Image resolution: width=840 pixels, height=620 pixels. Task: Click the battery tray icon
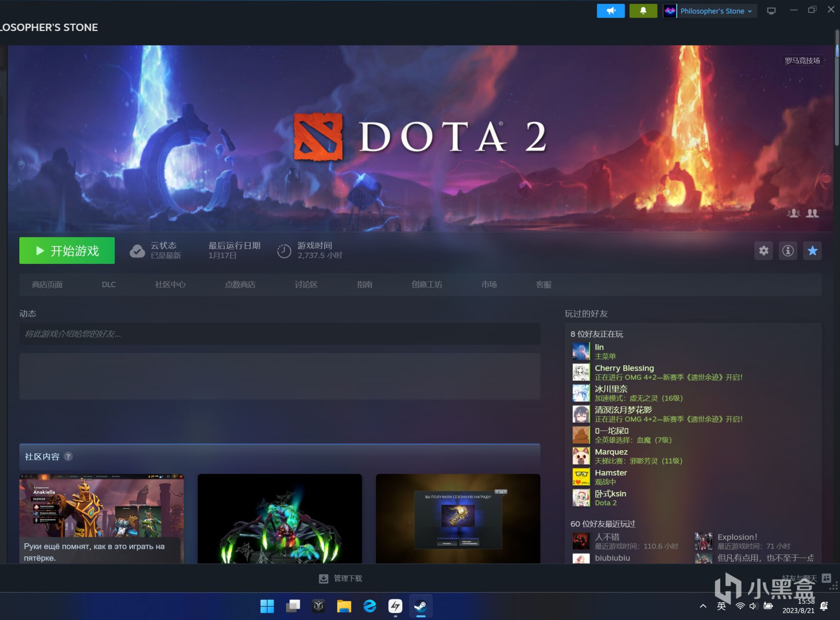click(768, 606)
